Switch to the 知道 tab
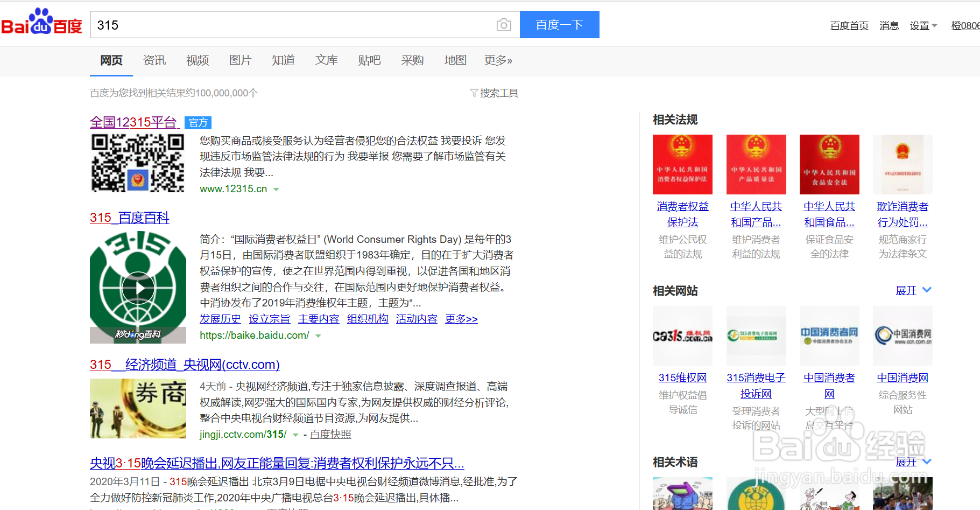The image size is (980, 510). 284,60
